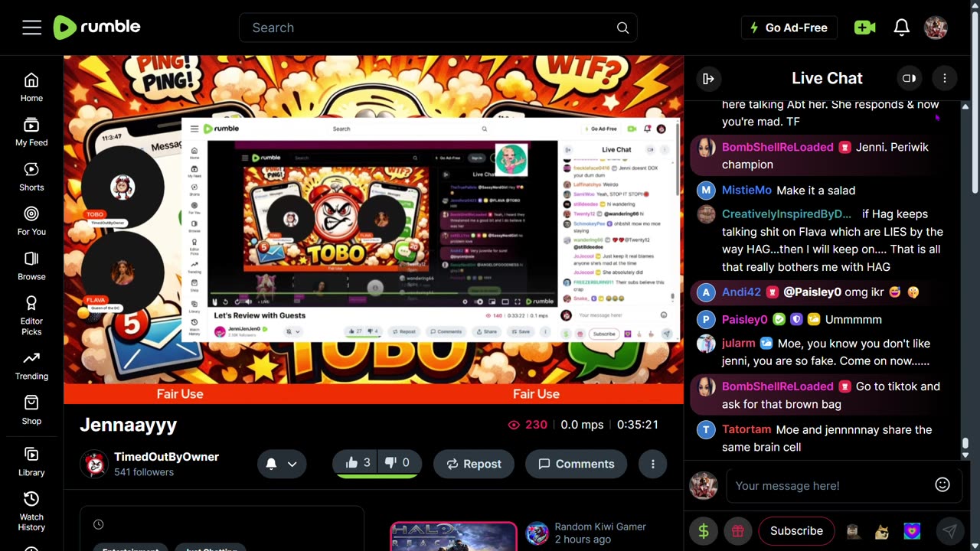Screen dimensions: 980x551
Task: Open the user profile avatar menu
Action: click(936, 28)
